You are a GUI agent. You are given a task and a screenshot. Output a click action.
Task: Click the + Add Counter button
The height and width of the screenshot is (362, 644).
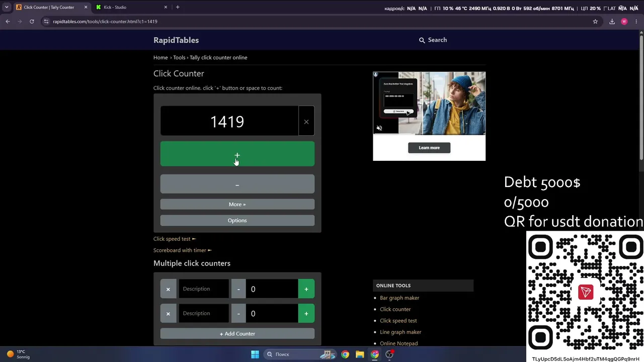[x=237, y=334]
